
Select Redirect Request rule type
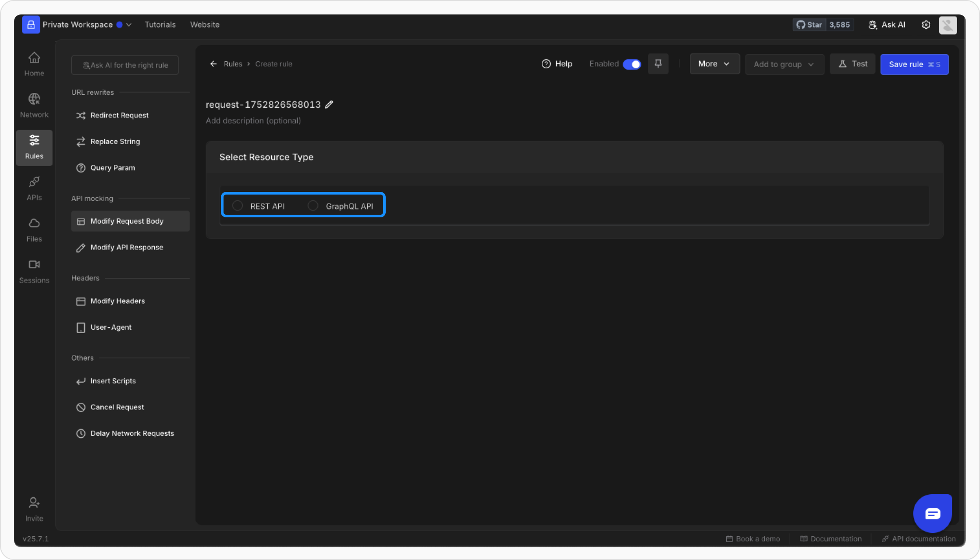click(x=119, y=115)
